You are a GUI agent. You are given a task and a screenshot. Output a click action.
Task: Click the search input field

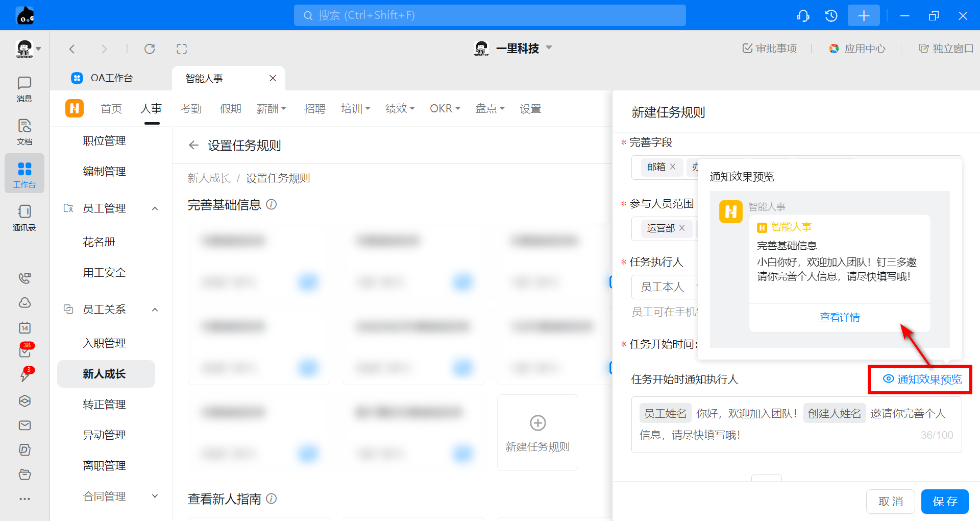click(x=489, y=15)
